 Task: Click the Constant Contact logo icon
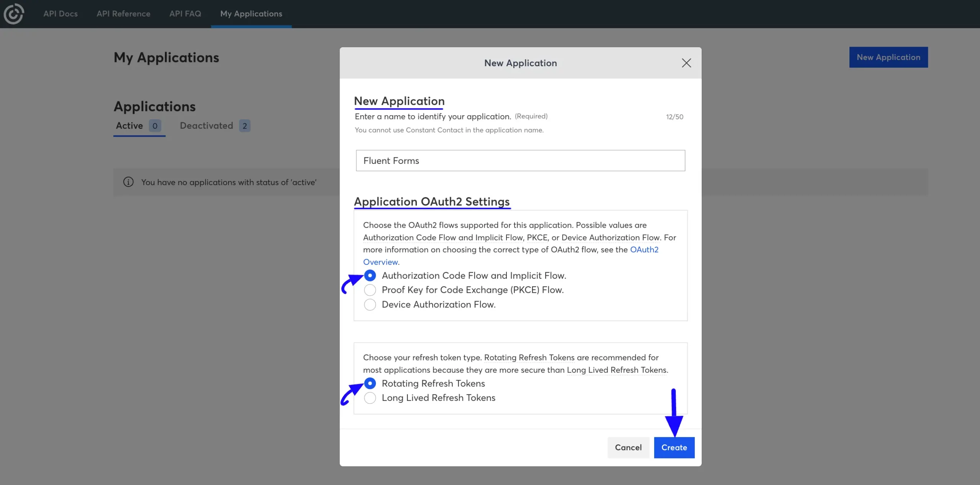14,14
